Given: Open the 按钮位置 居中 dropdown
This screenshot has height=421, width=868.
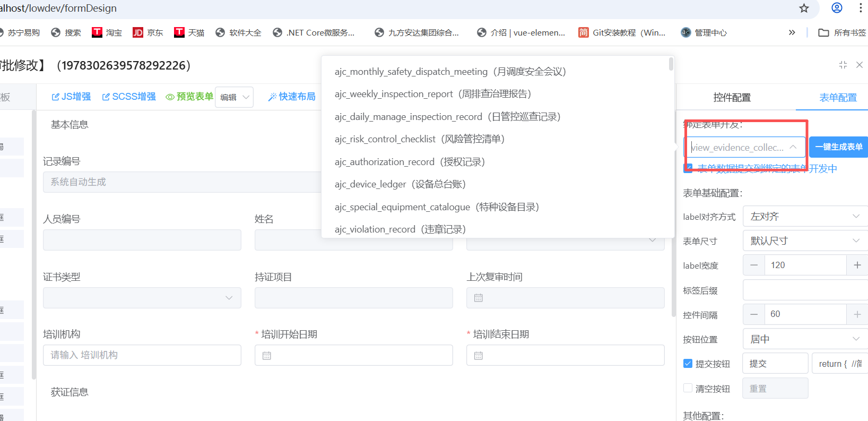Looking at the screenshot, I should (x=804, y=339).
